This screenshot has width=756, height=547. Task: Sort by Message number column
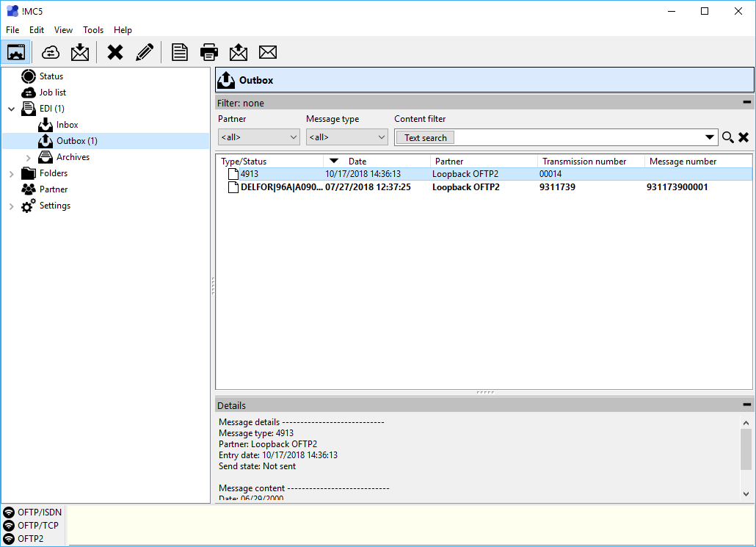(698, 161)
